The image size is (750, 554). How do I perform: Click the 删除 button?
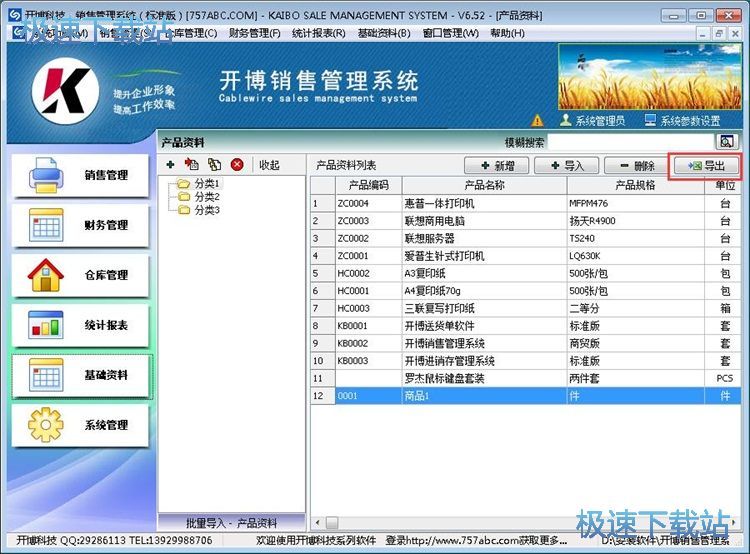(637, 166)
